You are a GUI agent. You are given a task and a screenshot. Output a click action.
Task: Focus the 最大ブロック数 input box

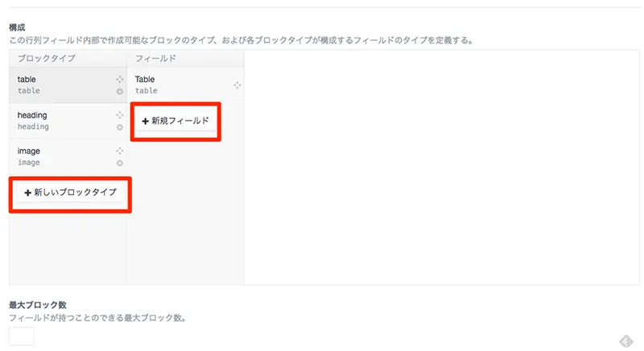pos(22,337)
